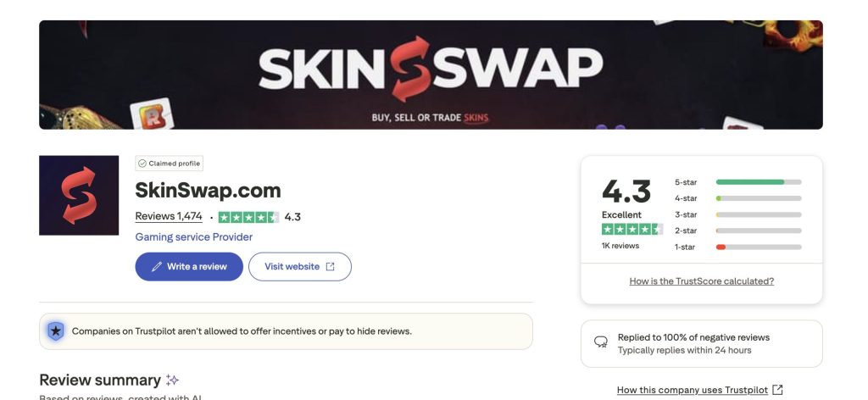Click the external link icon beside Visit website
The image size is (868, 400).
330,267
